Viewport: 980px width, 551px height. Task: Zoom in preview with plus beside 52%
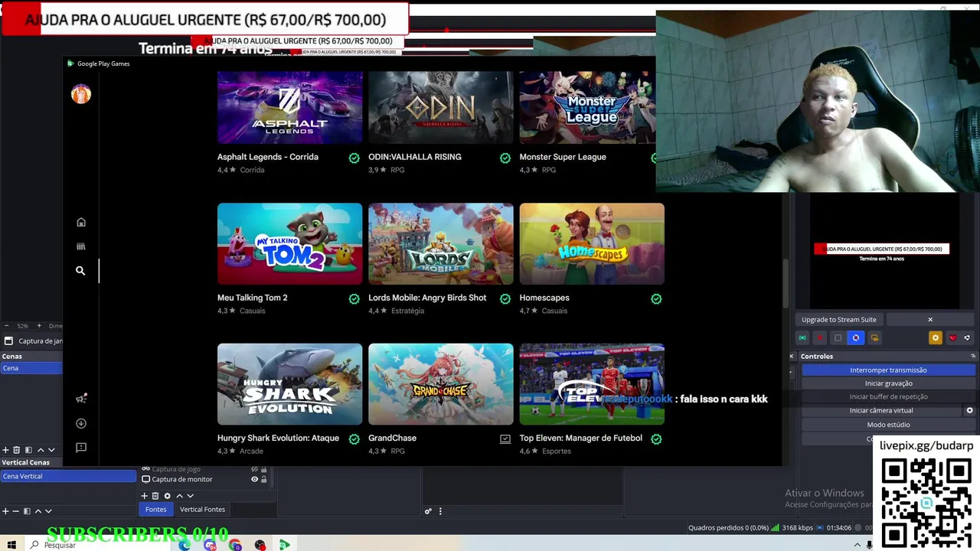pos(38,326)
